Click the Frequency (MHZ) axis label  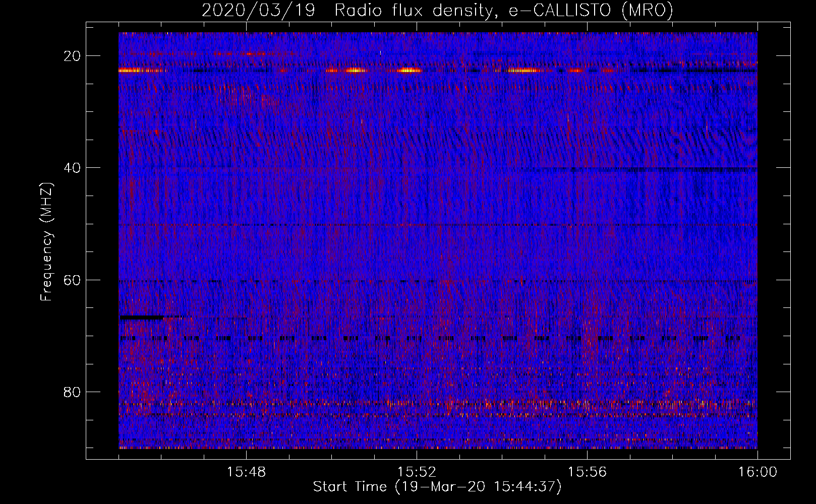(46, 242)
